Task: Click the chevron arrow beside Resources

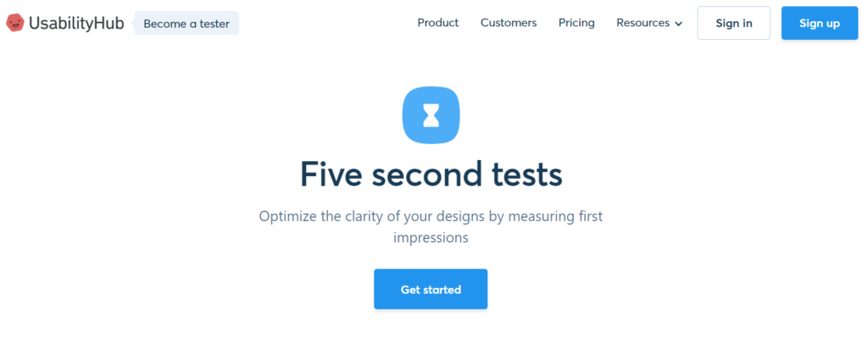Action: pos(679,24)
